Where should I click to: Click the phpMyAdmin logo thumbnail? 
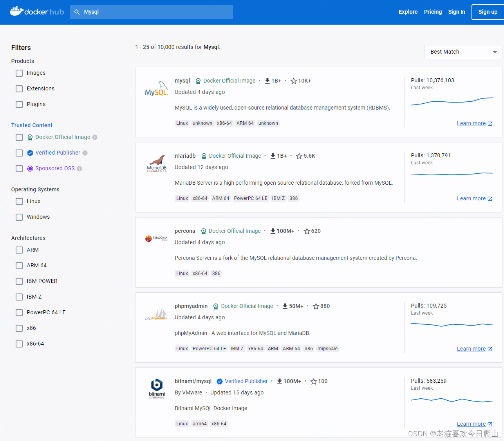(x=156, y=313)
